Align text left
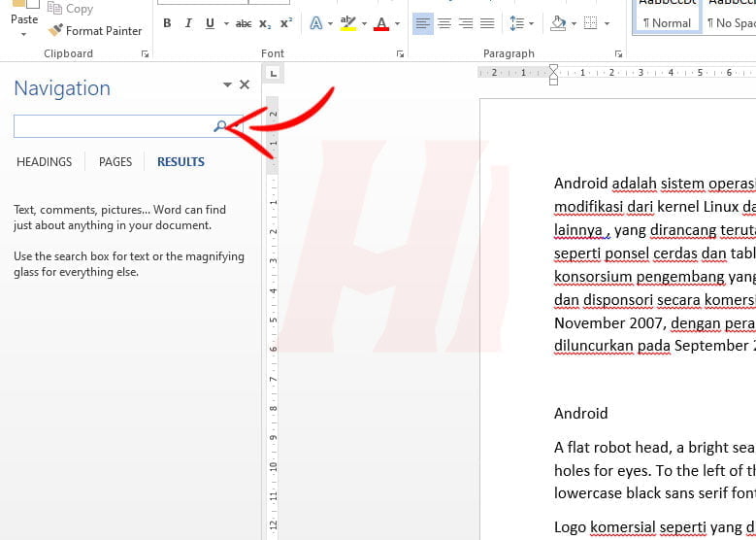The width and height of the screenshot is (756, 540). 423,23
